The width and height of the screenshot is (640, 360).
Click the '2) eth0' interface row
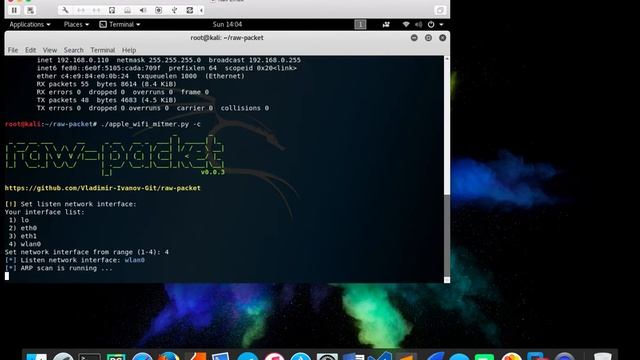(x=23, y=228)
